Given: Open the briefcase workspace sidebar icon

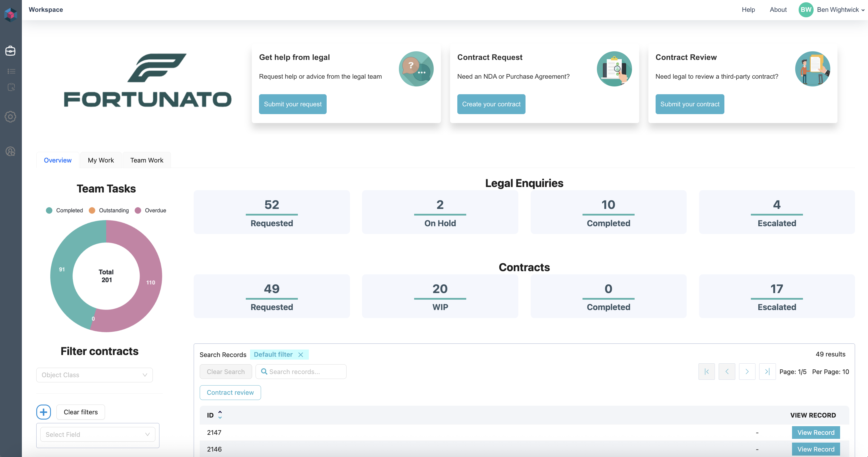Looking at the screenshot, I should pos(10,51).
